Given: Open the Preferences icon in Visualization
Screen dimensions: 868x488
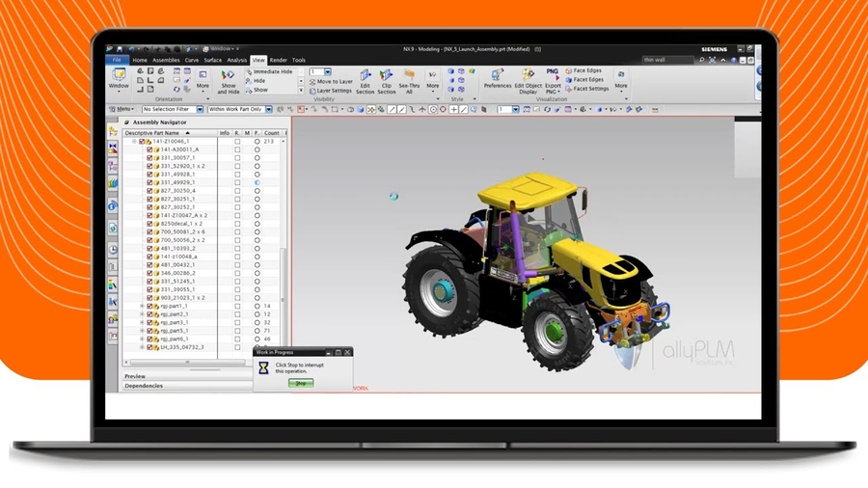Looking at the screenshot, I should 497,74.
